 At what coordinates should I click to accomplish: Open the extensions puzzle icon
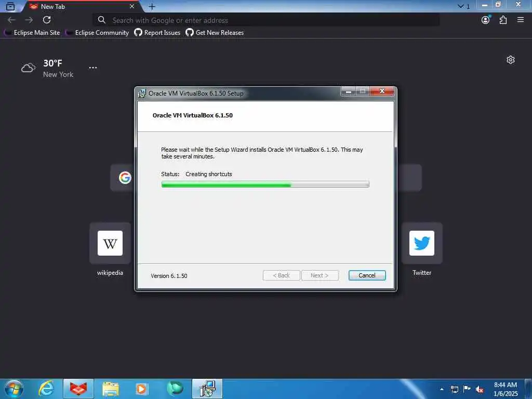503,20
